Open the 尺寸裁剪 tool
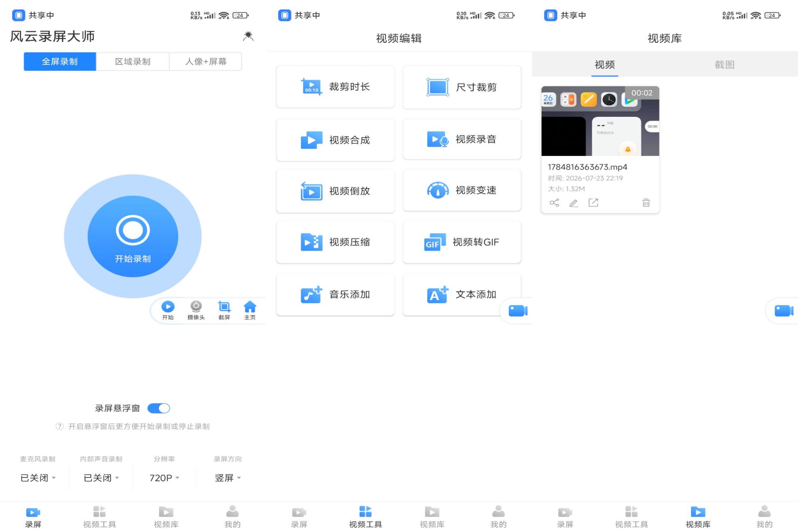 tap(462, 87)
